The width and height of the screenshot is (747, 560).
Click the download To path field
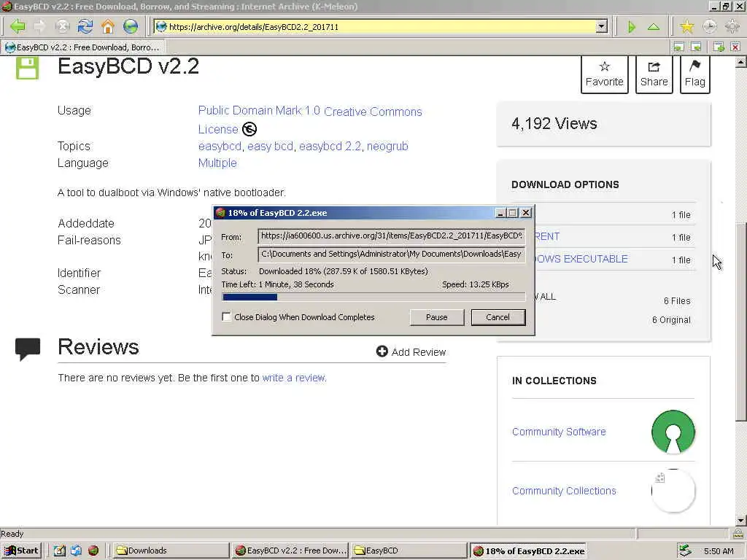click(x=391, y=254)
